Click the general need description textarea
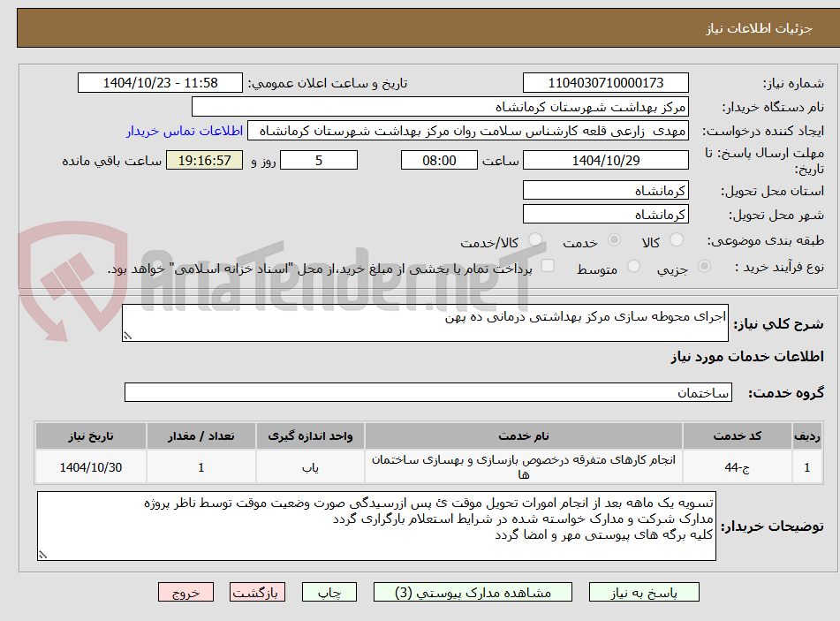The height and width of the screenshot is (621, 840). [x=425, y=322]
